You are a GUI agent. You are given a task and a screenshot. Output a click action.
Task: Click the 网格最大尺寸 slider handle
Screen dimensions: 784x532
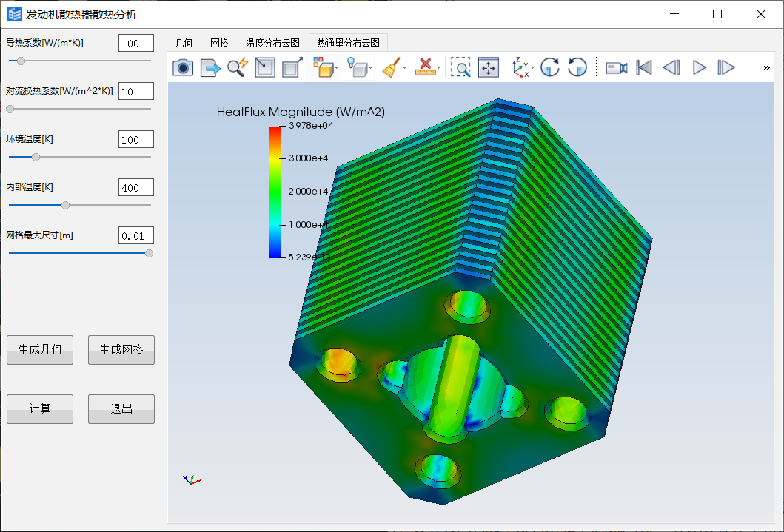[149, 253]
